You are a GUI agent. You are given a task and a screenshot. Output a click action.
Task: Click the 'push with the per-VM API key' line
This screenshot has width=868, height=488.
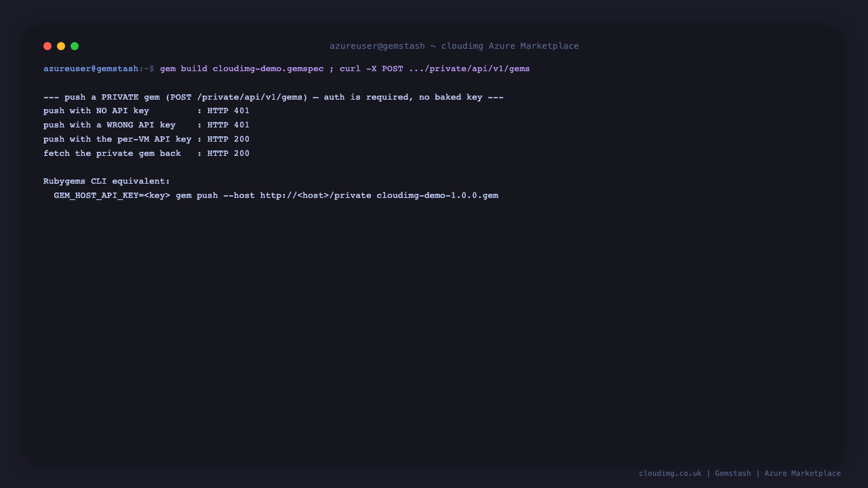click(x=146, y=140)
